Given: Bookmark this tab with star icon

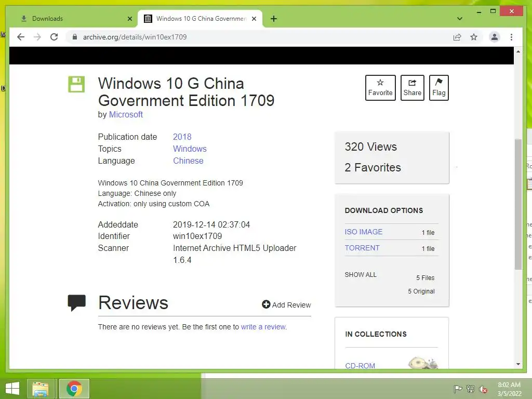Looking at the screenshot, I should pos(474,37).
